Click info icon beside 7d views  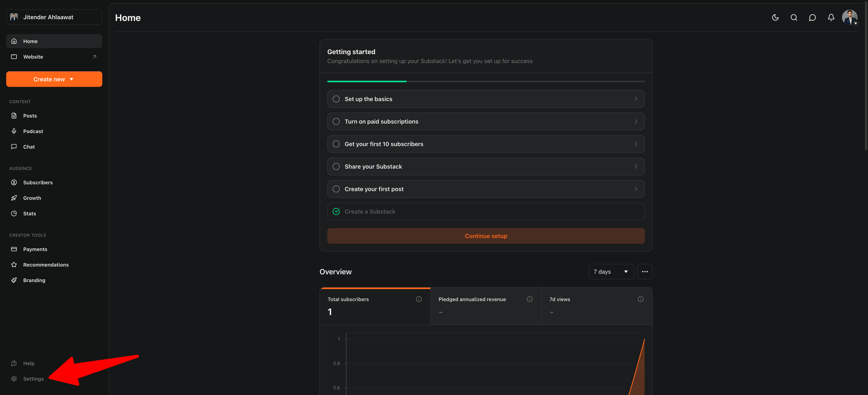pos(640,299)
